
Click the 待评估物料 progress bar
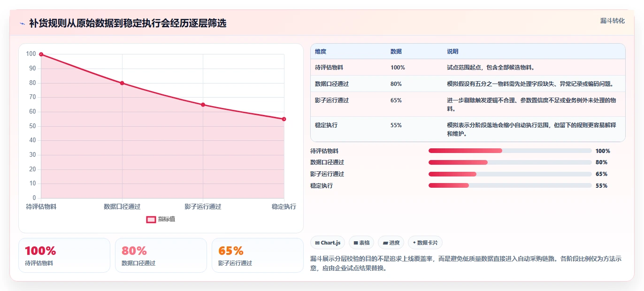510,151
